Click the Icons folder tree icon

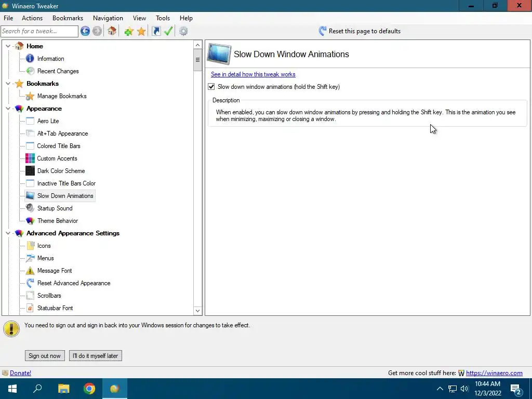pyautogui.click(x=30, y=245)
